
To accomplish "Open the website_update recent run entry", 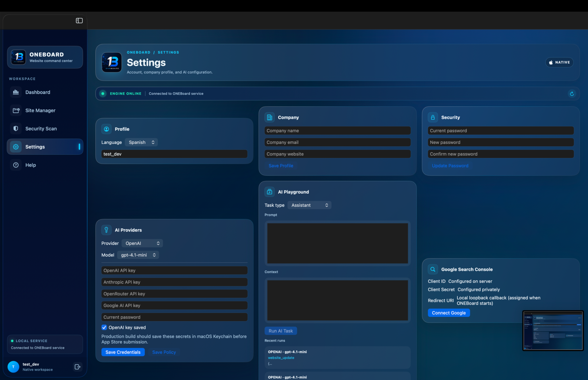I will point(337,358).
